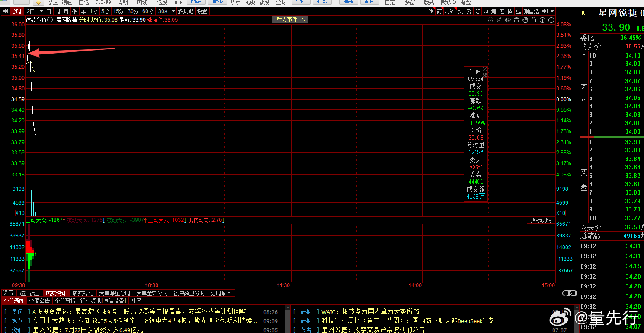Viewport: 644px width, 333px height.
Task: Open the 个股公告 news tab
Action: pos(40,301)
